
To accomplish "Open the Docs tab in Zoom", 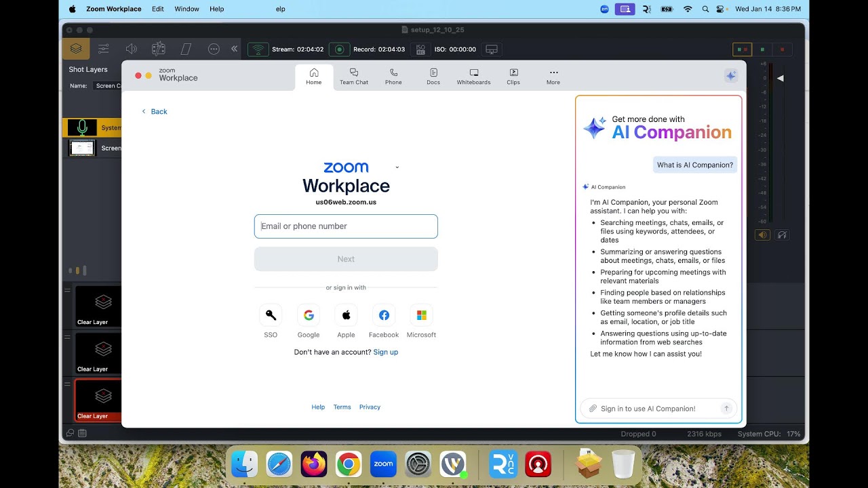I will tap(433, 77).
